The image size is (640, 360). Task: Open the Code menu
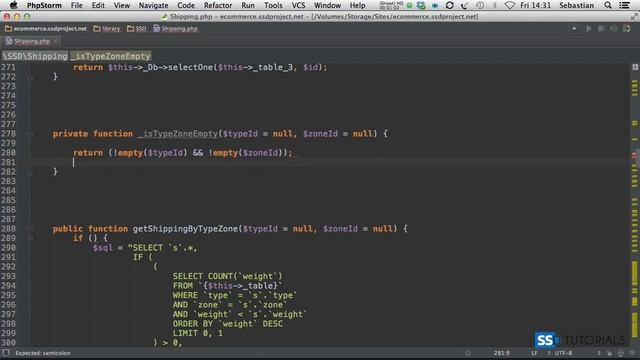(186, 5)
